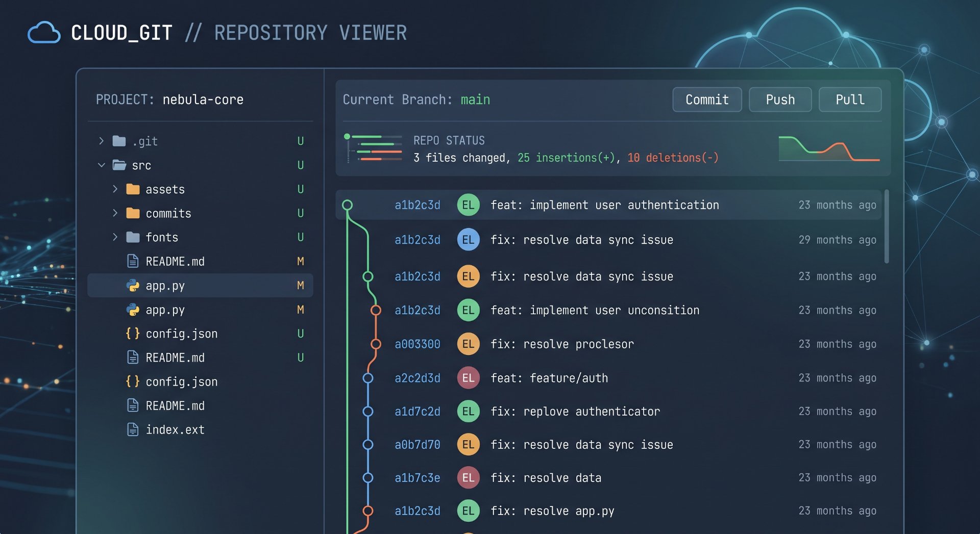This screenshot has width=980, height=534.
Task: Click the red EL avatar on feature/auth commit
Action: [x=468, y=378]
